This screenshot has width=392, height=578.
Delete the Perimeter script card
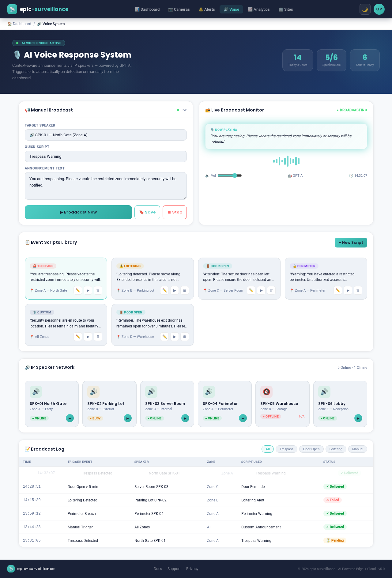[358, 290]
